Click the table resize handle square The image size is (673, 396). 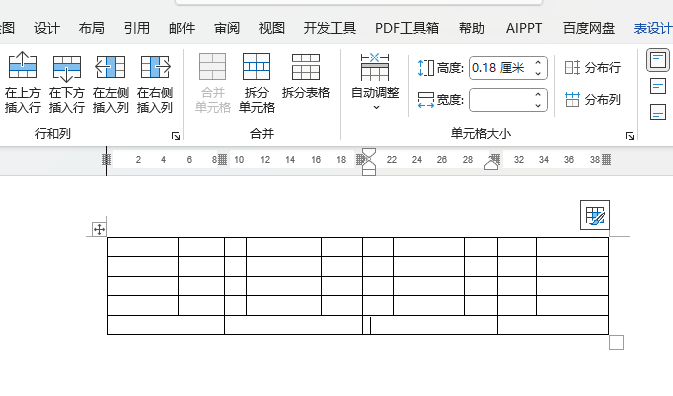pos(616,342)
